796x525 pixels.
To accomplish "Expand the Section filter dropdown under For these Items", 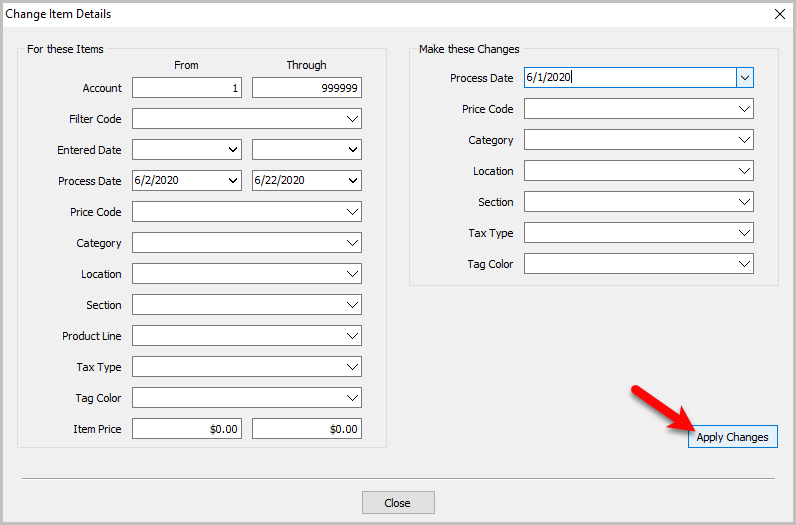I will 247,305.
